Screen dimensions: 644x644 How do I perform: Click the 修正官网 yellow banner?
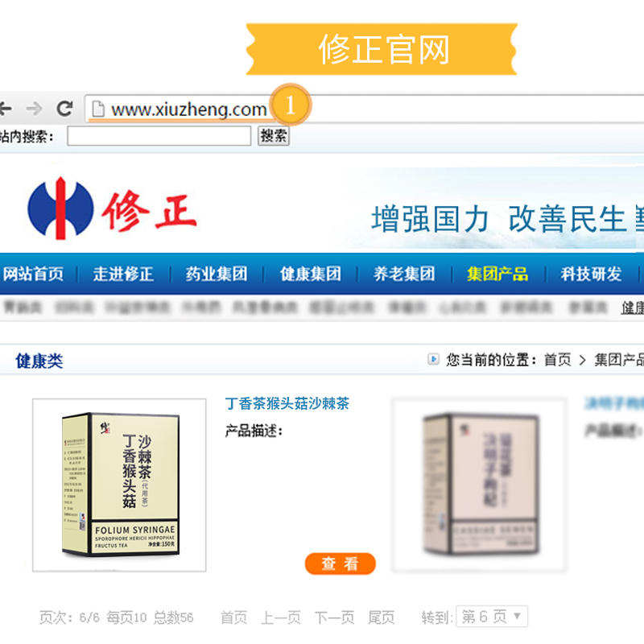tap(382, 49)
